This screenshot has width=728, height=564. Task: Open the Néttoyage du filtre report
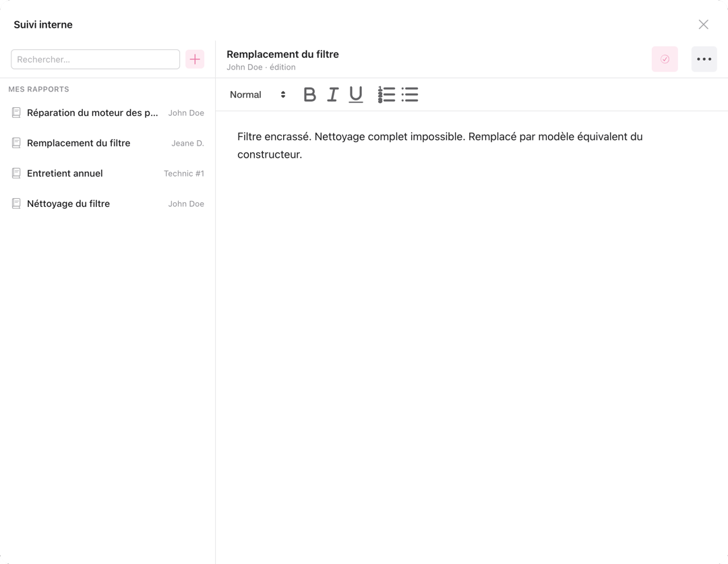click(108, 203)
